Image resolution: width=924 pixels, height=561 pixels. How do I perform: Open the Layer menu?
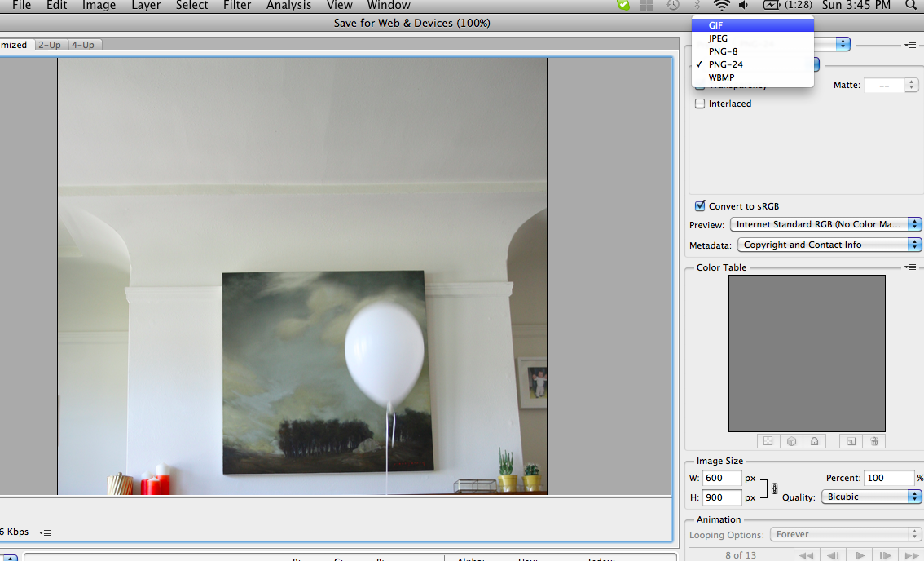pyautogui.click(x=146, y=6)
